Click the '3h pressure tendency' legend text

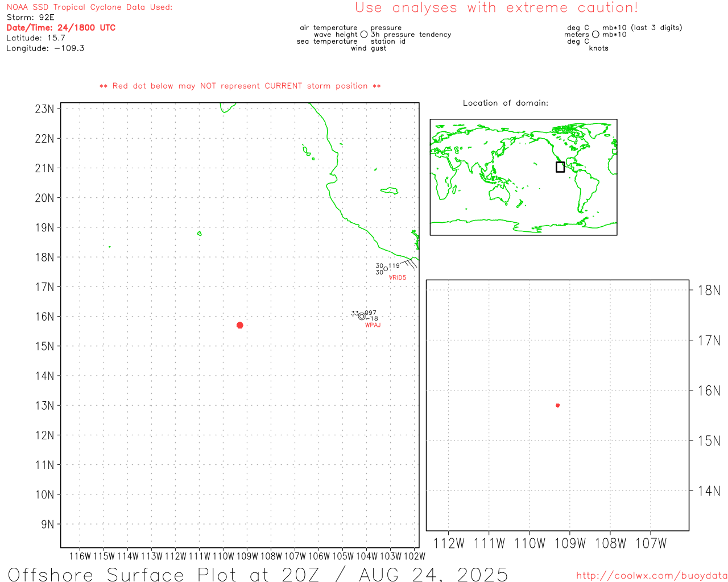pyautogui.click(x=411, y=35)
